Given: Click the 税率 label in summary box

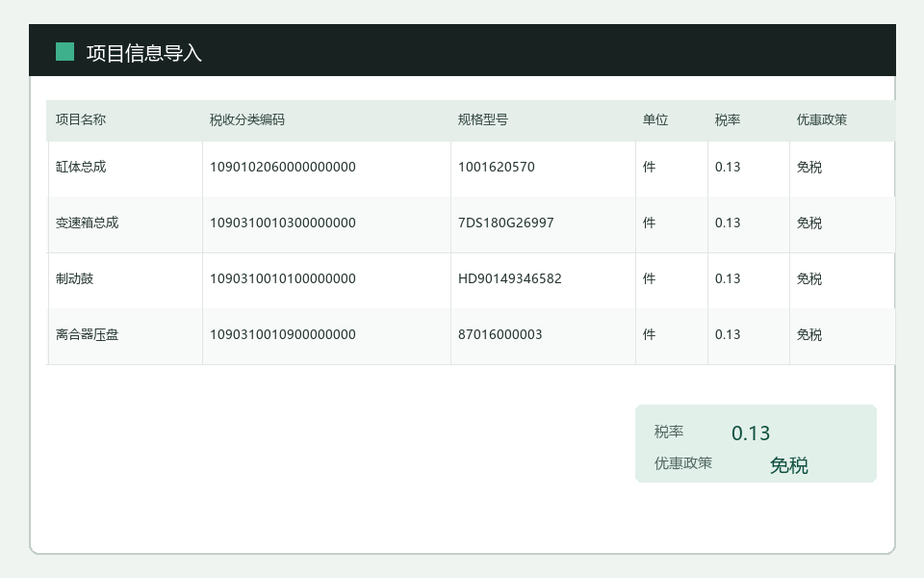Looking at the screenshot, I should pos(669,432).
